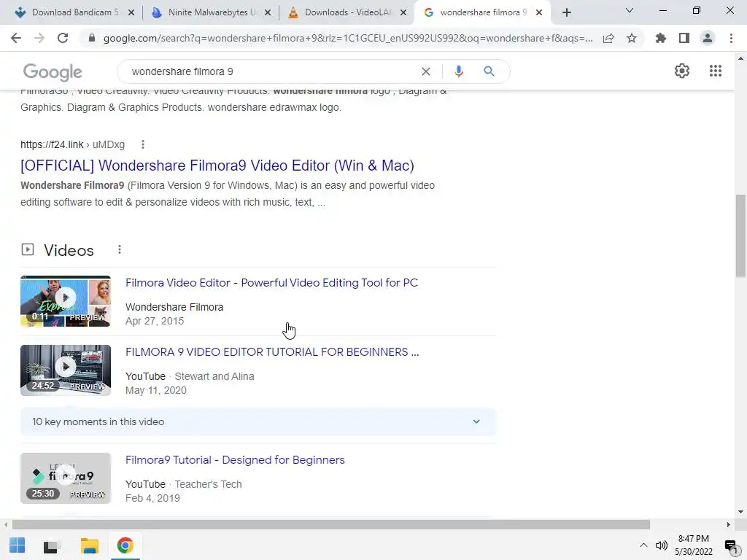The image size is (747, 560).
Task: Click the Chrome taskbar icon
Action: [x=125, y=545]
